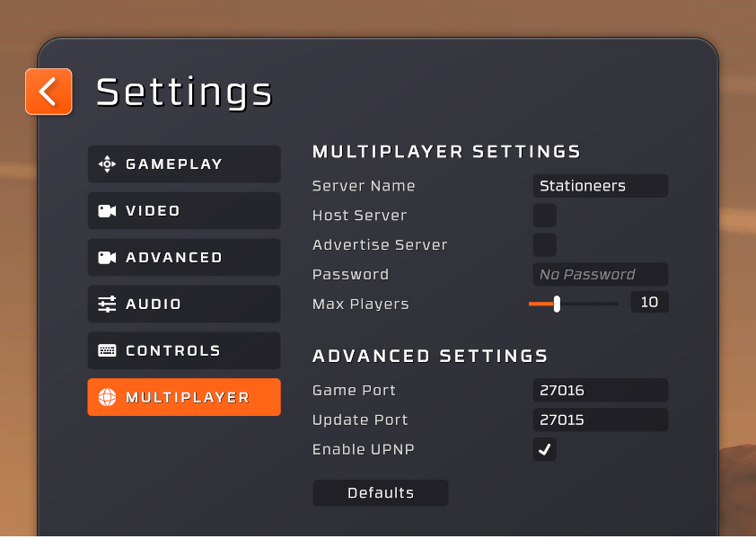This screenshot has width=756, height=539.
Task: Click the Server Name input field
Action: 600,186
